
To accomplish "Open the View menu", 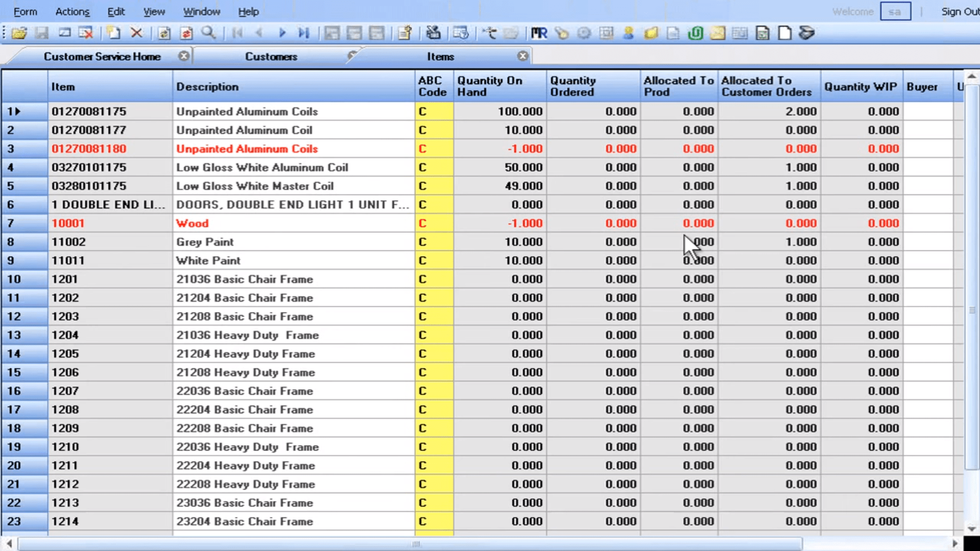I will (154, 11).
